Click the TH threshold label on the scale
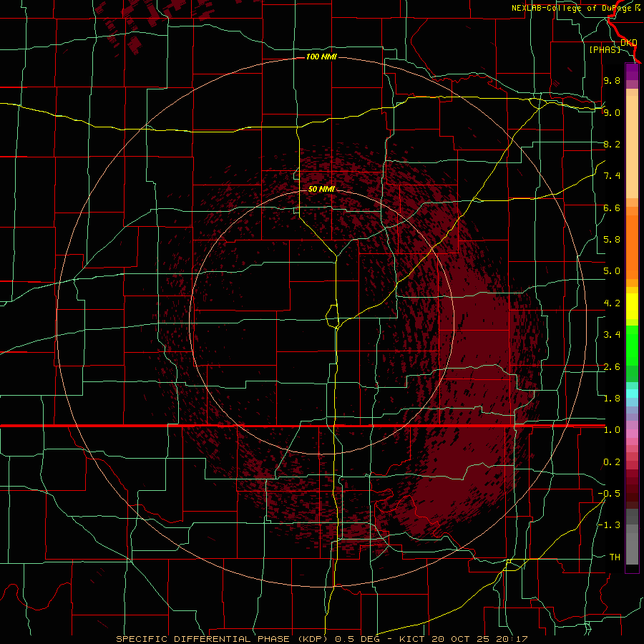This screenshot has height=644, width=644. point(615,557)
